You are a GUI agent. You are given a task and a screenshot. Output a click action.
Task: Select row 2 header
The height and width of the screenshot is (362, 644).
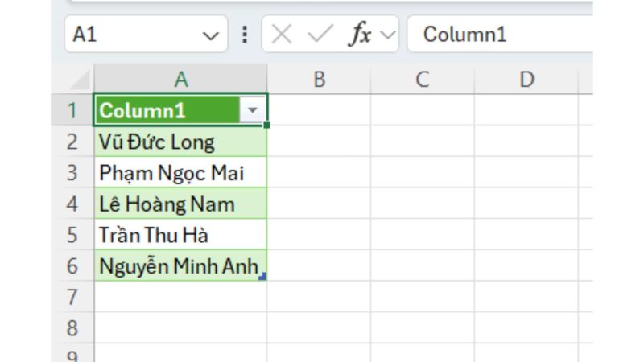[x=72, y=142]
